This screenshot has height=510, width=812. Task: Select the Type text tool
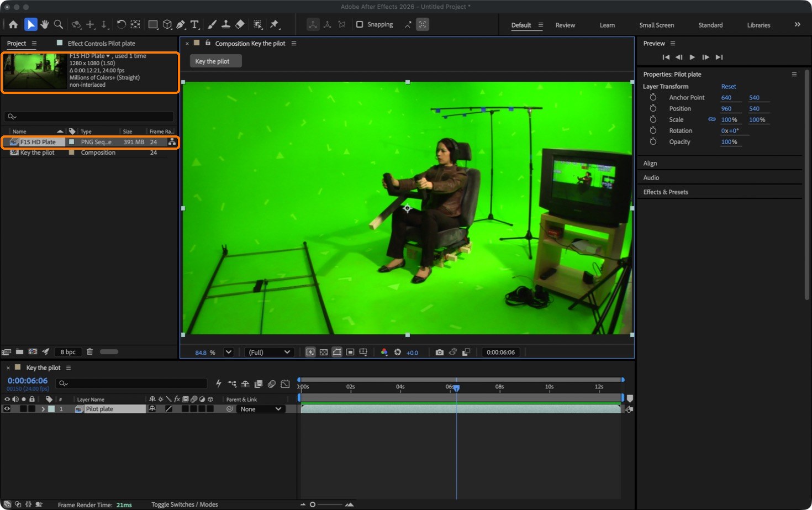click(x=194, y=24)
